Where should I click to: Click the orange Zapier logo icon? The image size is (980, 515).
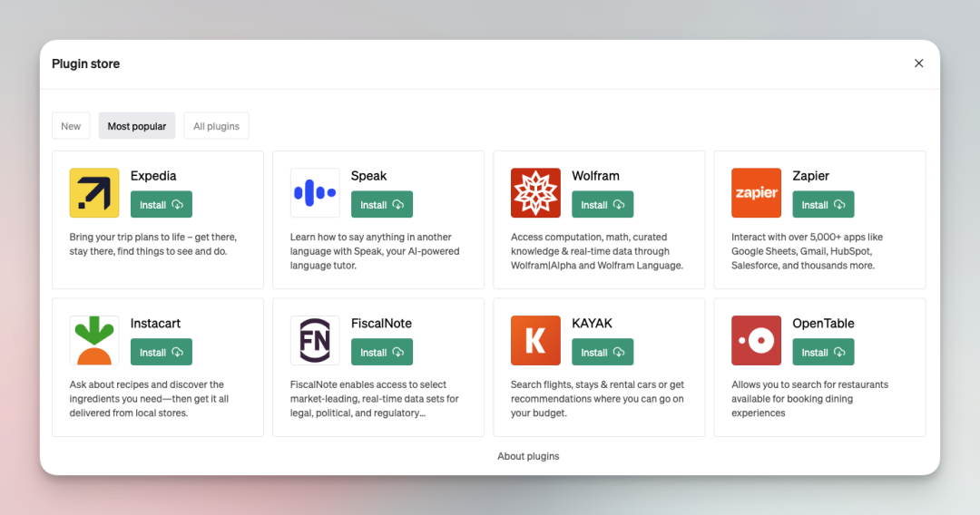[x=756, y=193]
